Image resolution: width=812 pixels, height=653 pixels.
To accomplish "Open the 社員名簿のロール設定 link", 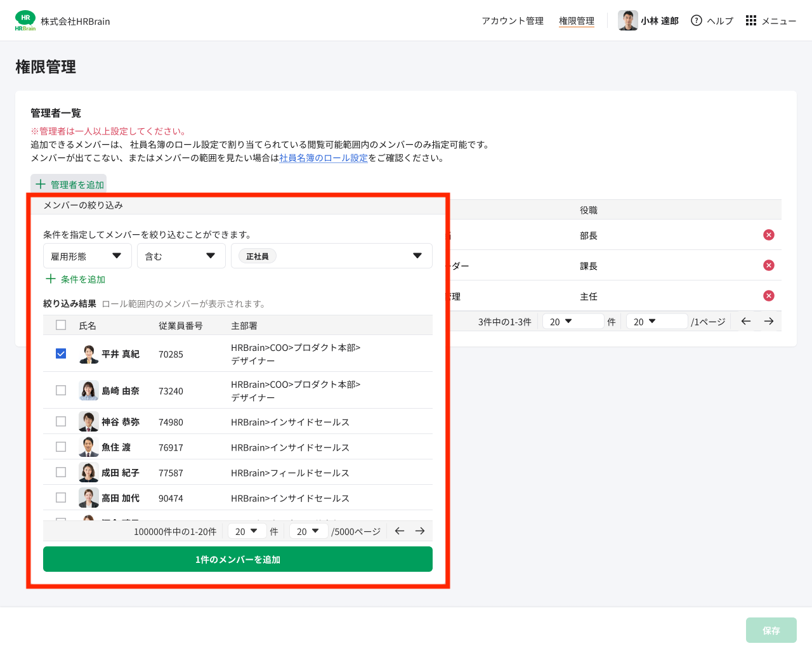I will pos(324,158).
